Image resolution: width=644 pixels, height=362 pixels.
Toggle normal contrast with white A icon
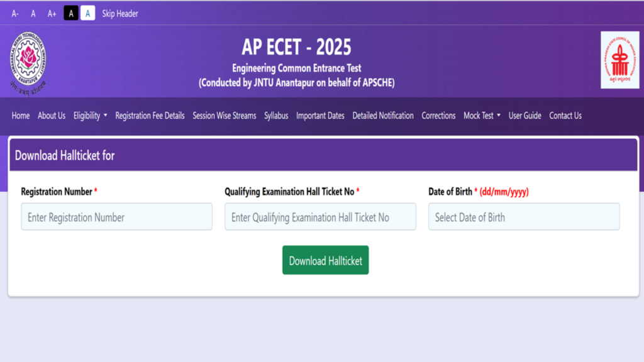coord(87,13)
